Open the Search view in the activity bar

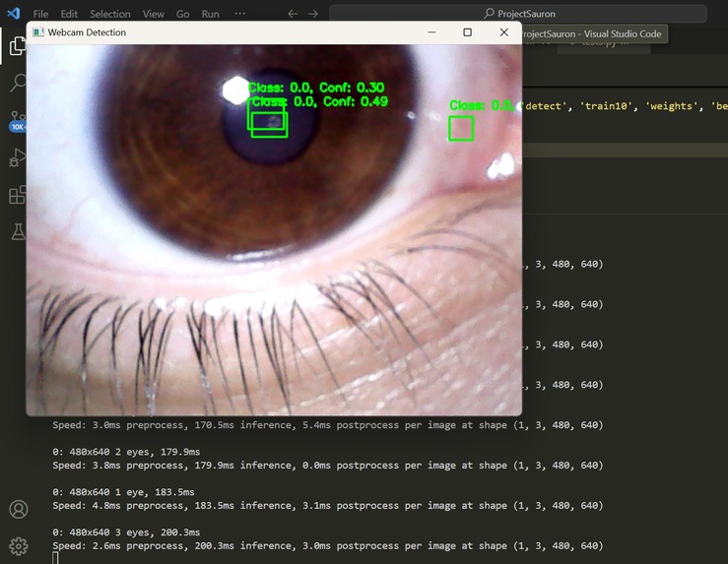pyautogui.click(x=18, y=83)
